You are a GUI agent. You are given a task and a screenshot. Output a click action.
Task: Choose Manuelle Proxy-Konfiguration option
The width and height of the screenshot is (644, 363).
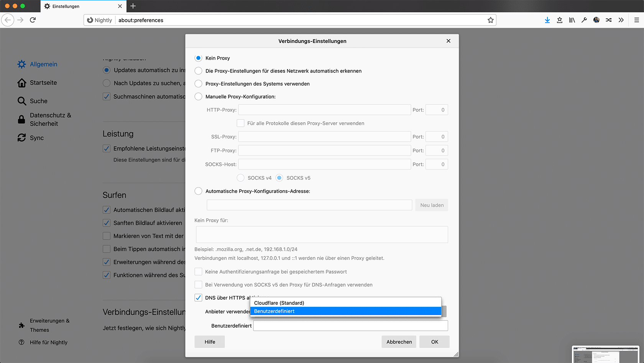(198, 97)
